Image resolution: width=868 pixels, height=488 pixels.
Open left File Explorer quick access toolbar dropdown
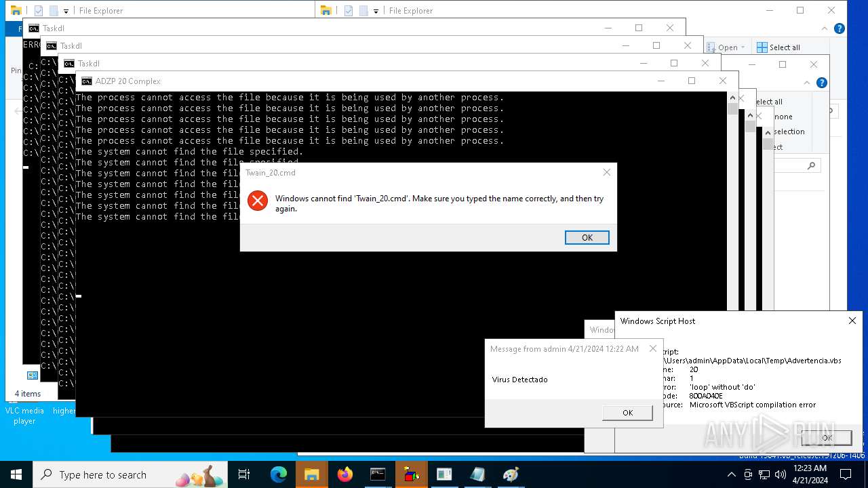[x=66, y=12]
